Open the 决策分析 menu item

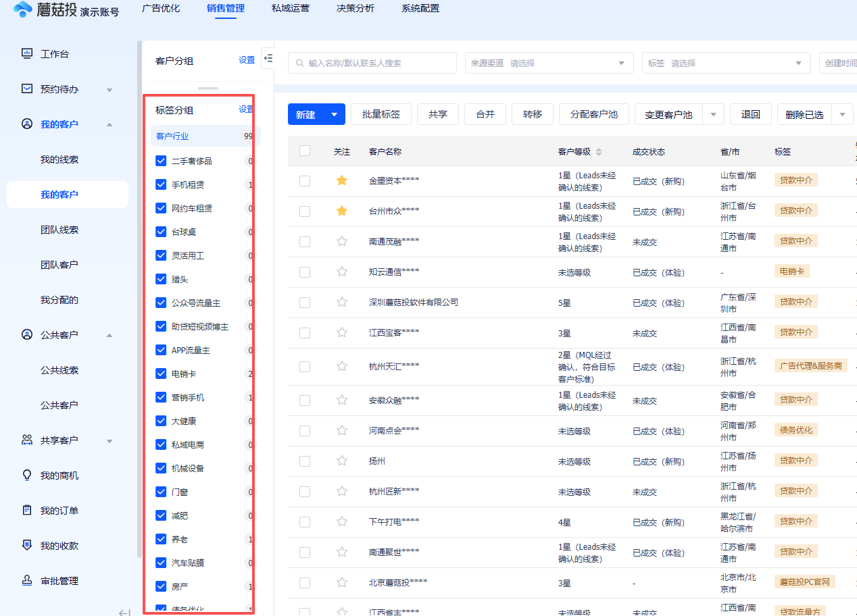pos(355,9)
